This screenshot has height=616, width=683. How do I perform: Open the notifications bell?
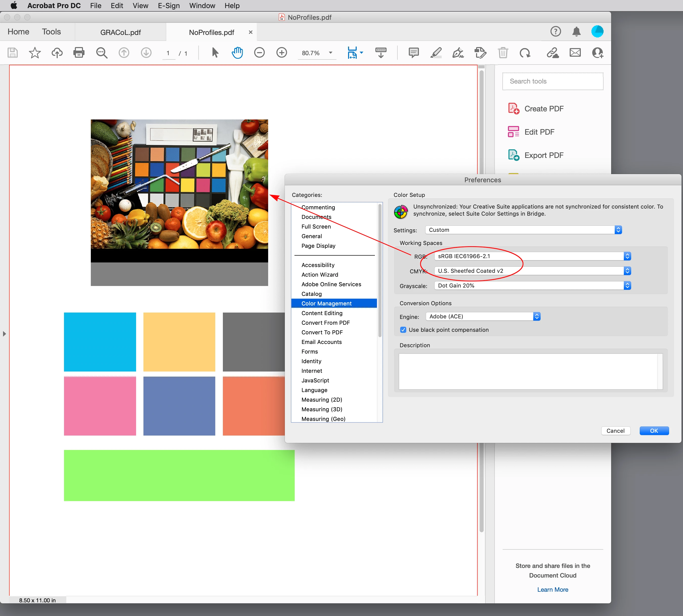coord(577,32)
